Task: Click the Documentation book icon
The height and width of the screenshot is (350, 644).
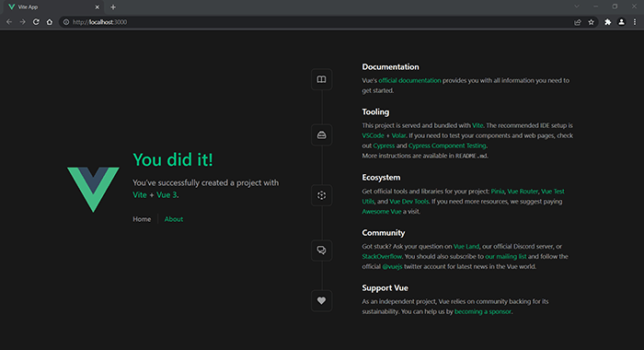Action: tap(322, 79)
